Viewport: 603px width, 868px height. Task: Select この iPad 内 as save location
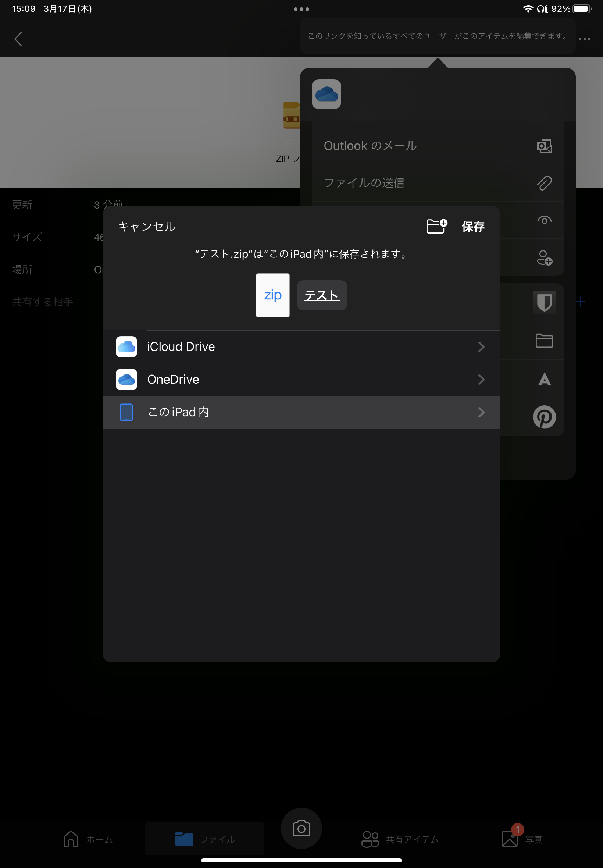pyautogui.click(x=301, y=412)
